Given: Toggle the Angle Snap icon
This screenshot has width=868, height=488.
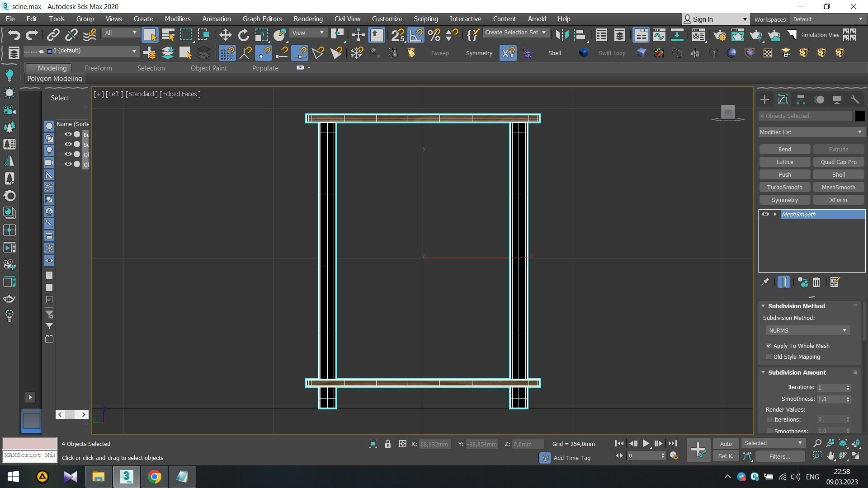Looking at the screenshot, I should pyautogui.click(x=416, y=35).
